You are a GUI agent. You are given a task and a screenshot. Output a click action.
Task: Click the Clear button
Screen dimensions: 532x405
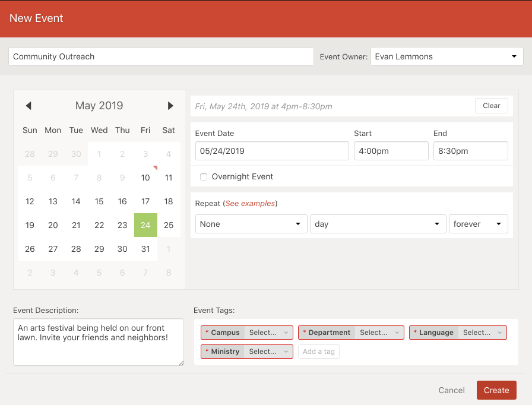(491, 106)
